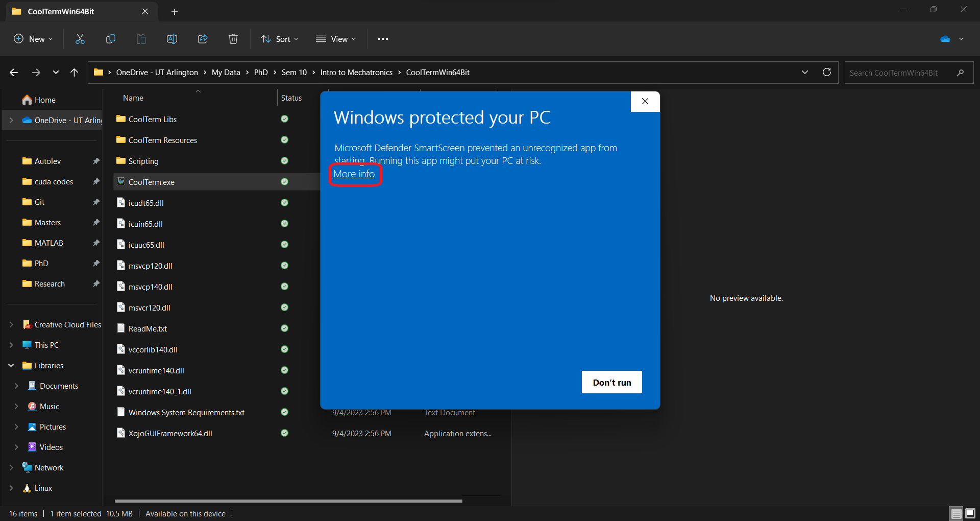
Task: Go up one folder with Up arrow
Action: pyautogui.click(x=75, y=73)
